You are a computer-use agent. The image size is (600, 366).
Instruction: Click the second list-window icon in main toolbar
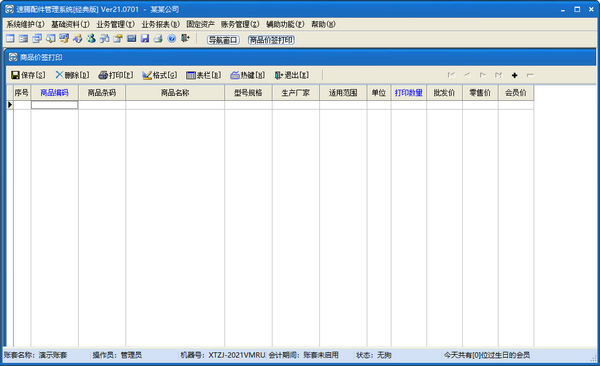[24, 39]
